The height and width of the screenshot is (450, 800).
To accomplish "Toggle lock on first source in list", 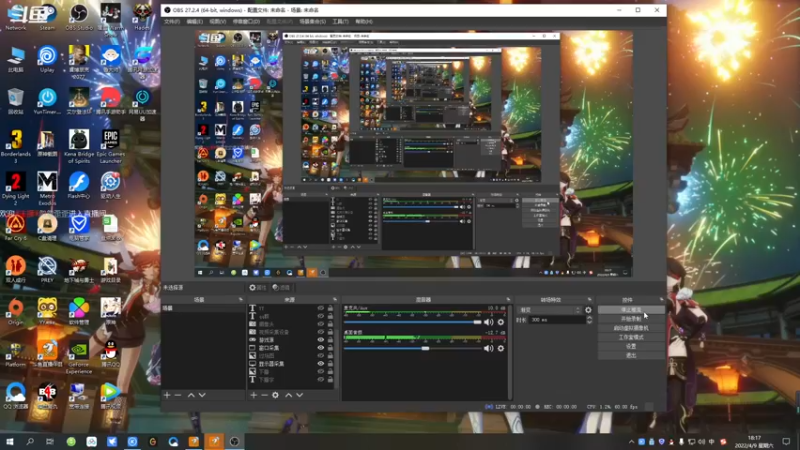I will [331, 309].
